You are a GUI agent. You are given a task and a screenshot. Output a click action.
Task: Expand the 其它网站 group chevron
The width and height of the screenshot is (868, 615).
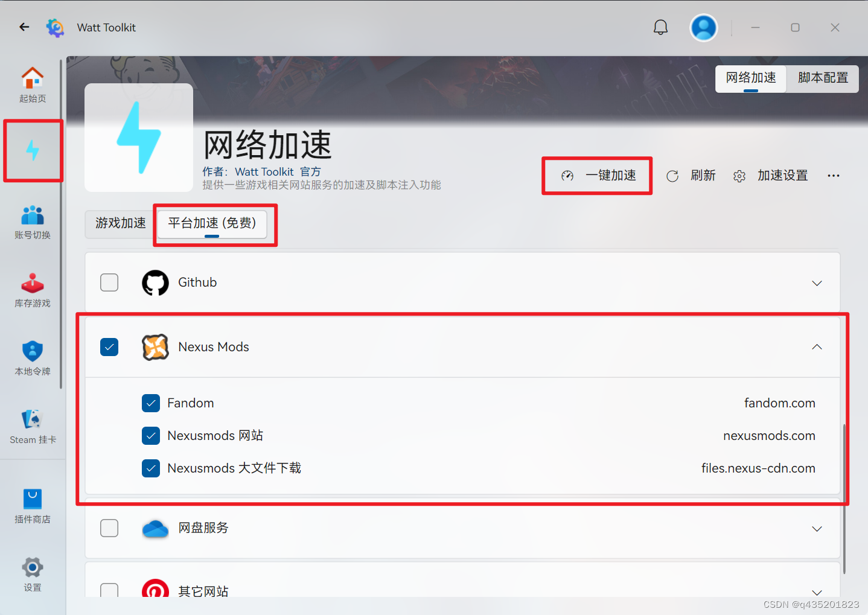(x=817, y=592)
